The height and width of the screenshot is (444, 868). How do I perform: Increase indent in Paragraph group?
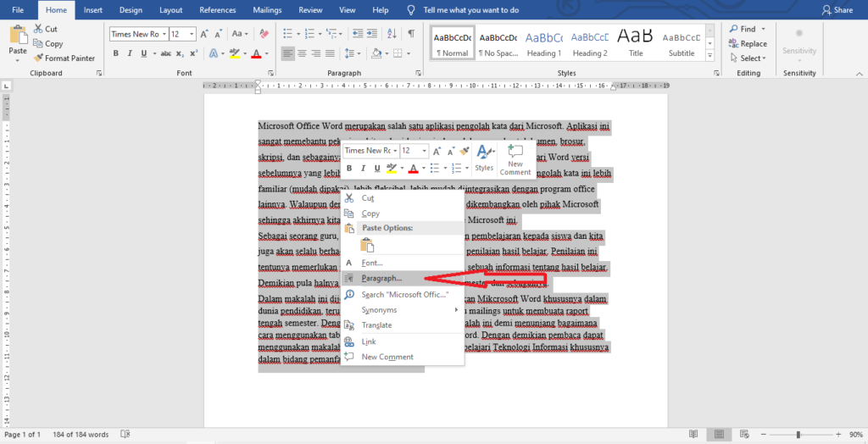pyautogui.click(x=373, y=35)
